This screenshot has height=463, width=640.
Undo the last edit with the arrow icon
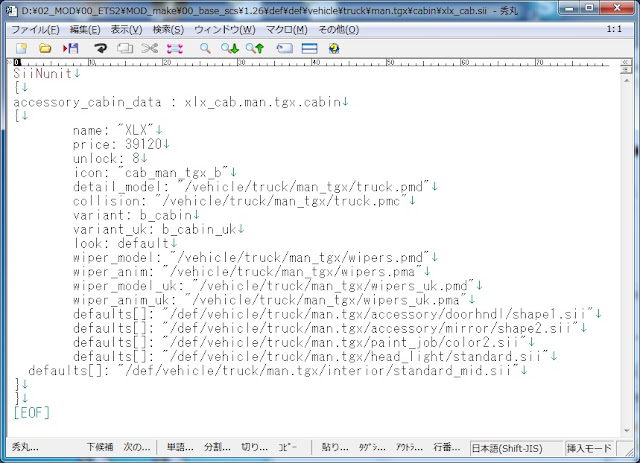coord(100,49)
